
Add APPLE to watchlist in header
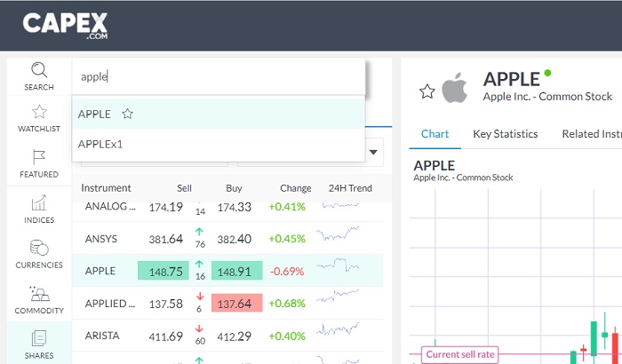point(427,91)
